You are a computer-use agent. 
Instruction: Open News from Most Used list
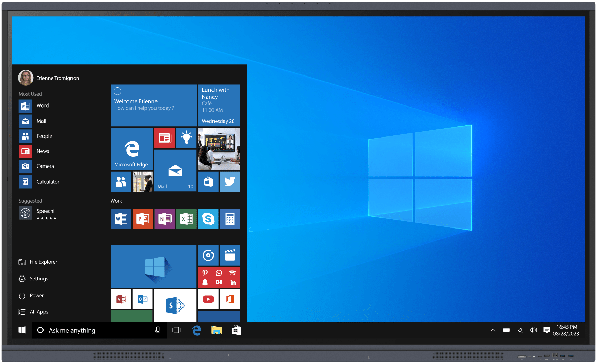coord(34,151)
